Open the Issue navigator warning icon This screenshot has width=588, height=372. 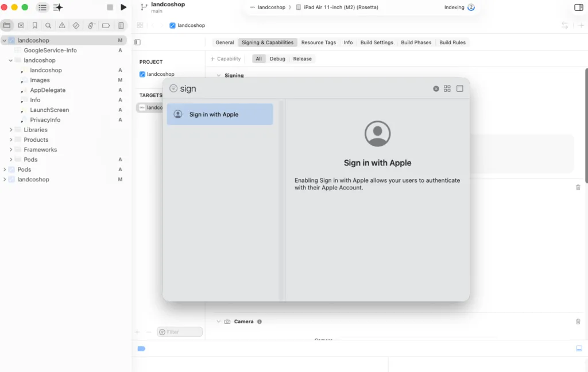click(62, 25)
